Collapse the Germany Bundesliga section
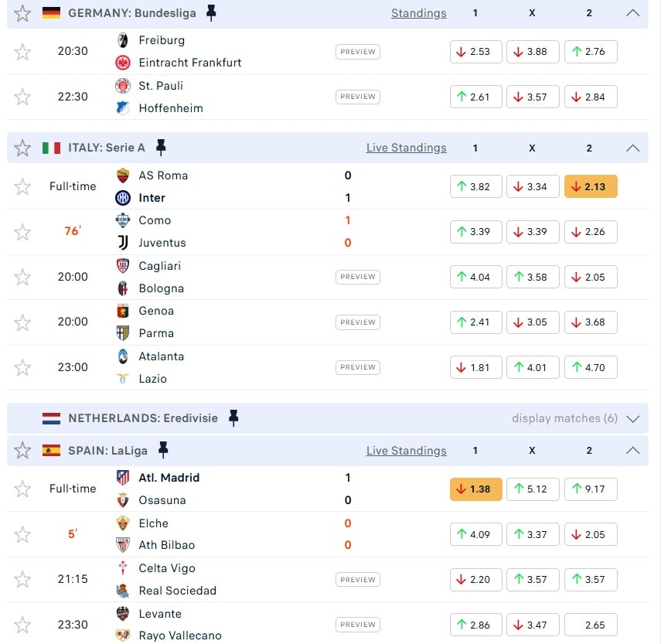The width and height of the screenshot is (661, 644). pos(632,13)
